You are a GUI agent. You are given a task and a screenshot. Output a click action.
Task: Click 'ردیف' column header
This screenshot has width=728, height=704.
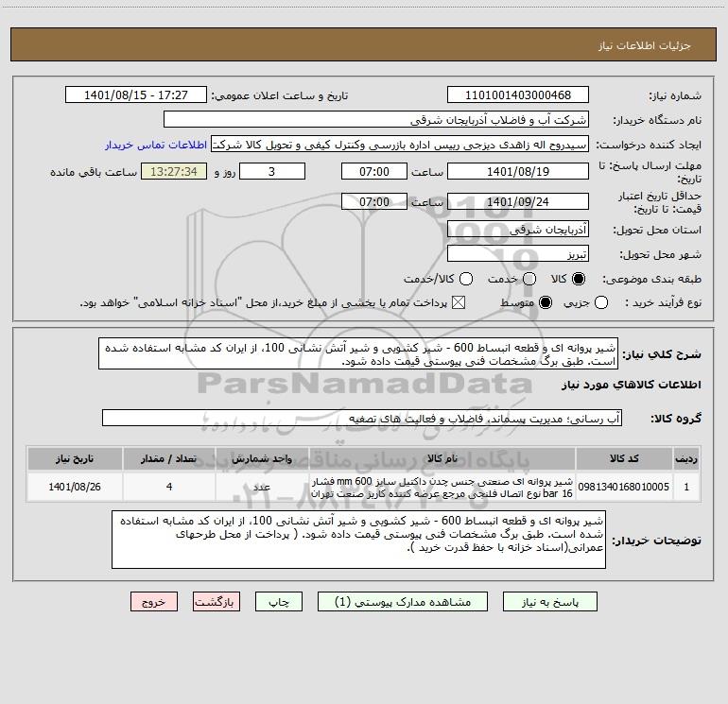(686, 458)
